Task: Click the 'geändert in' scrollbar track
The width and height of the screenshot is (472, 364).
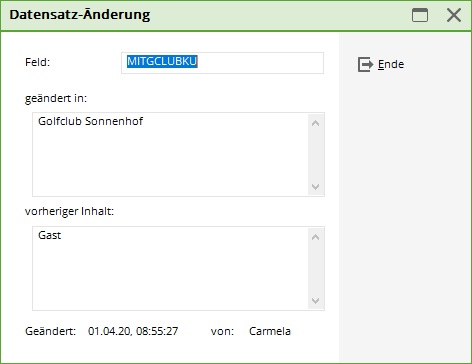Action: (x=315, y=155)
